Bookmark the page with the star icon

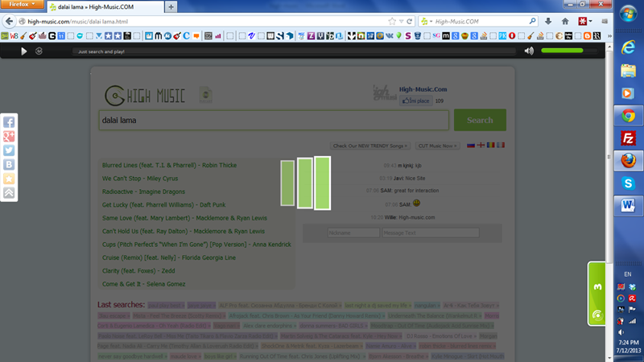[x=392, y=22]
